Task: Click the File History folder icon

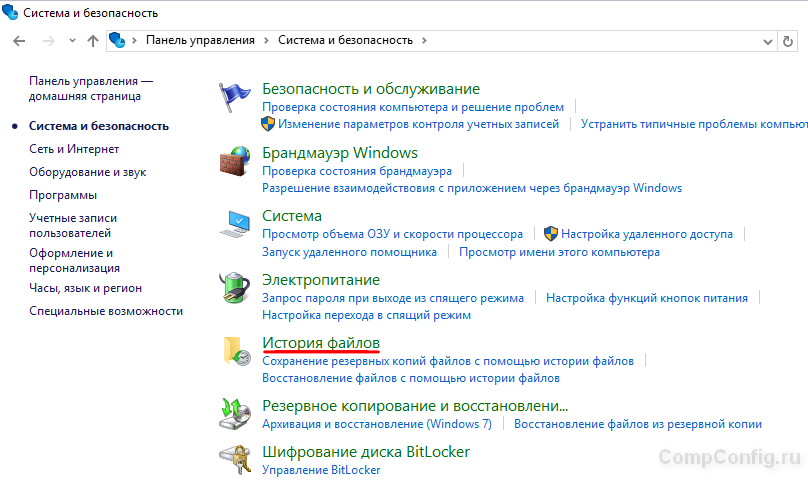Action: tap(234, 351)
